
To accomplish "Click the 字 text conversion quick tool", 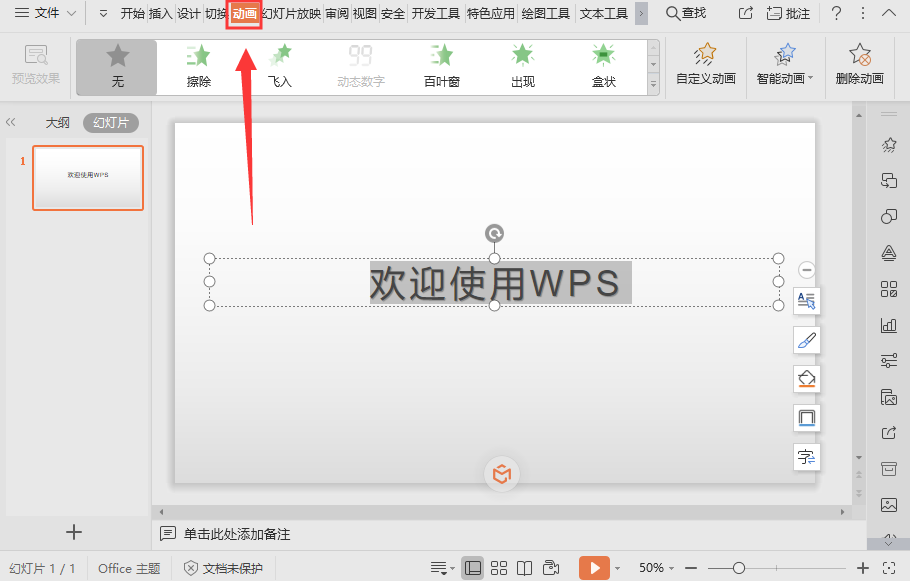I will (807, 457).
